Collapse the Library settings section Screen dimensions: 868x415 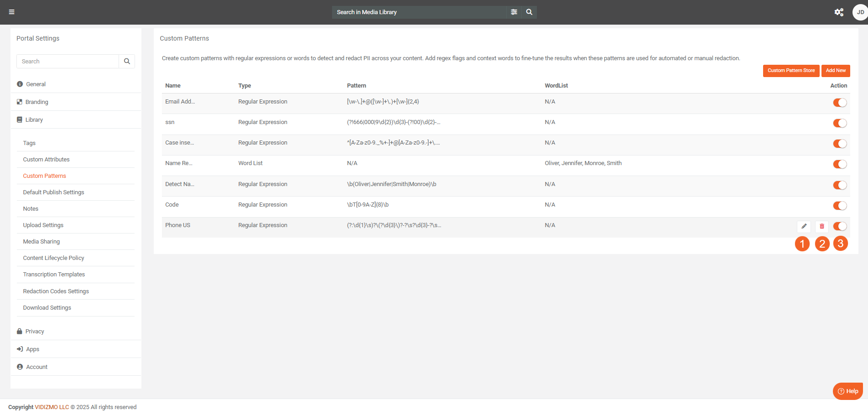point(34,120)
